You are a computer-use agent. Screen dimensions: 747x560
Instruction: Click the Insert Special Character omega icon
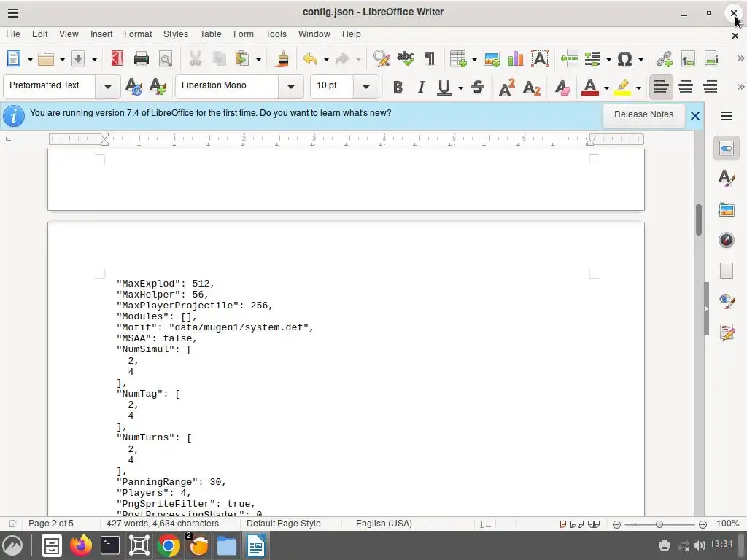coord(624,59)
